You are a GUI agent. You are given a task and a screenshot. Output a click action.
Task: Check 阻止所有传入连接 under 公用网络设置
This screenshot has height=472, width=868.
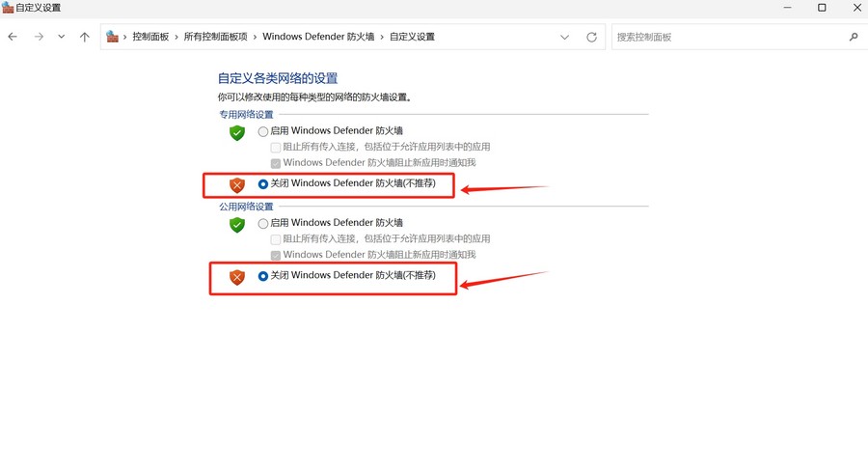pyautogui.click(x=275, y=239)
